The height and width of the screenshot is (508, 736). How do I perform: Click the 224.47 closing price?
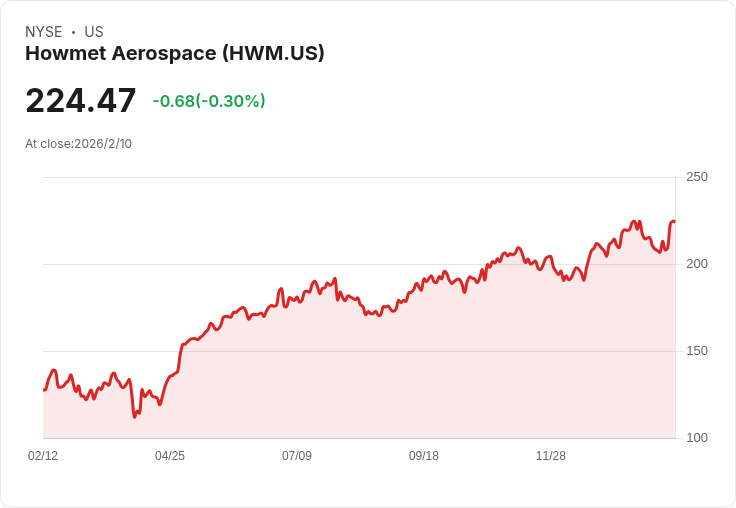81,101
